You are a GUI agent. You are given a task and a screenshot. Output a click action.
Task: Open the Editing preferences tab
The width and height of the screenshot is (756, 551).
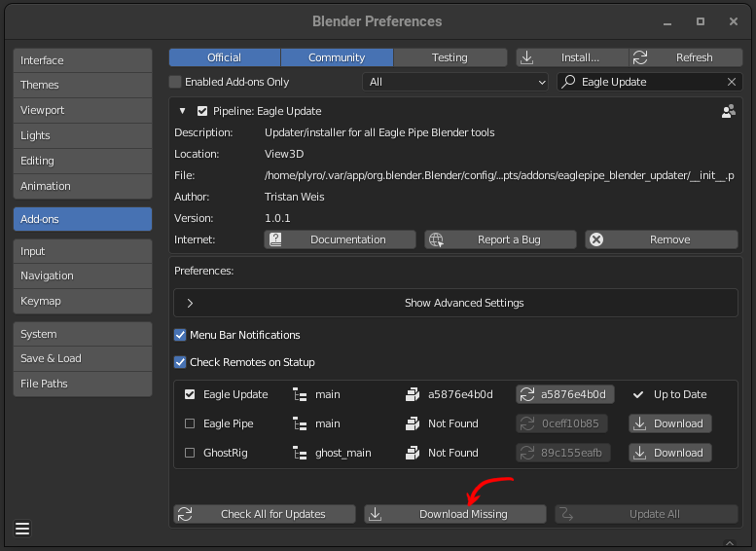pyautogui.click(x=83, y=161)
